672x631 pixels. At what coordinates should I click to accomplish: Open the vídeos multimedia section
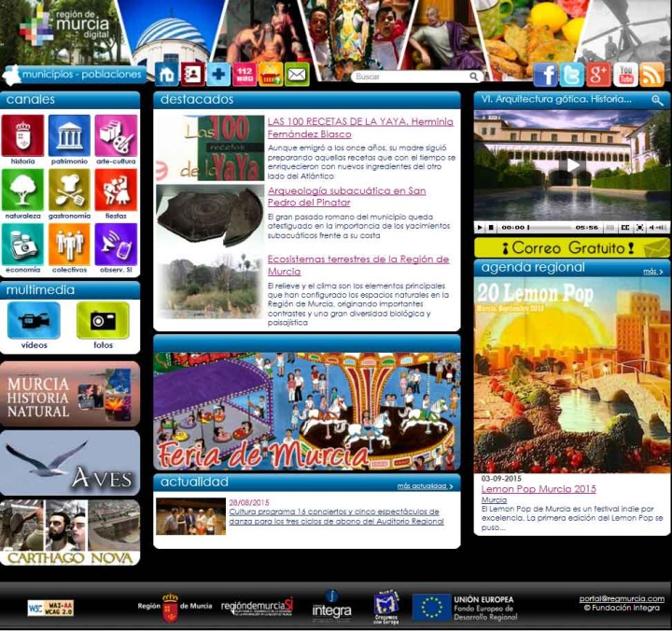[34, 326]
